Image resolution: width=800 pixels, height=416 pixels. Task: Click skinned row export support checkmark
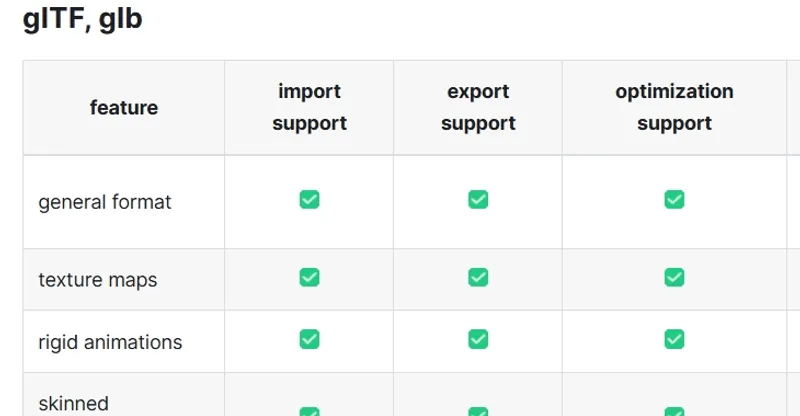click(x=478, y=411)
